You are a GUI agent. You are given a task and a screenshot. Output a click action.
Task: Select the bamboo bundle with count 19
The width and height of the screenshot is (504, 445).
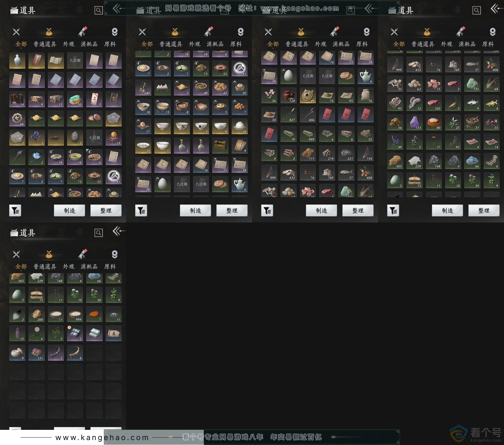tap(288, 134)
